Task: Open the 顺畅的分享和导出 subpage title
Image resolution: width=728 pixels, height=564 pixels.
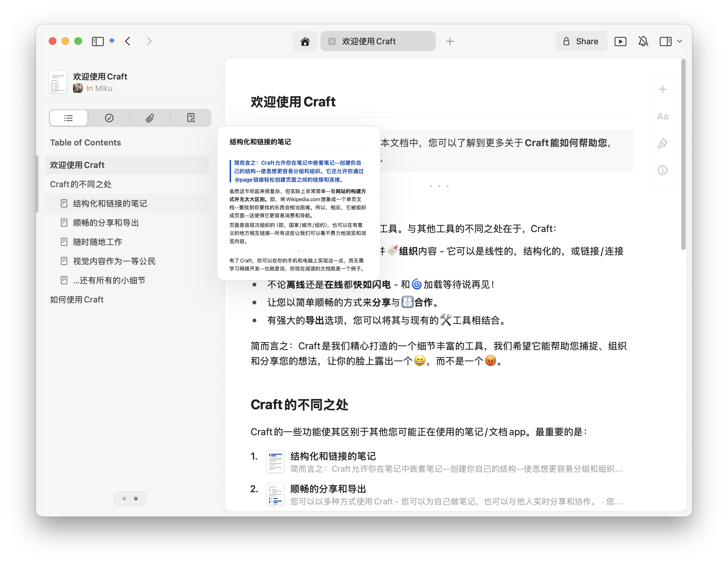Action: pos(328,489)
